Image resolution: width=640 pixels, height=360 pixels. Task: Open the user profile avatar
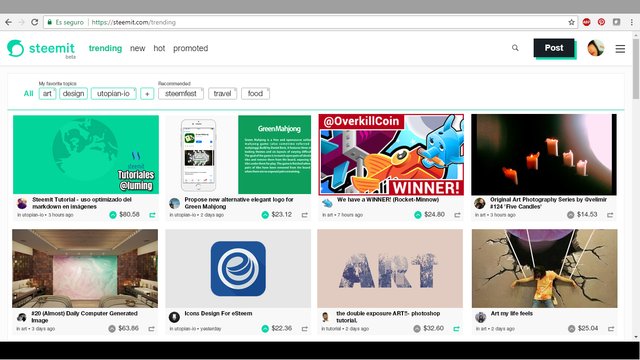point(596,48)
